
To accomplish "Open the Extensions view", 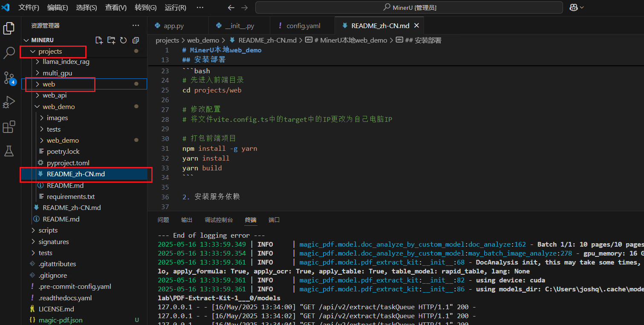I will coord(9,127).
